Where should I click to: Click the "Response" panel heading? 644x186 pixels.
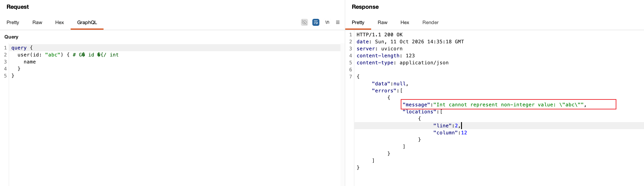pyautogui.click(x=365, y=7)
